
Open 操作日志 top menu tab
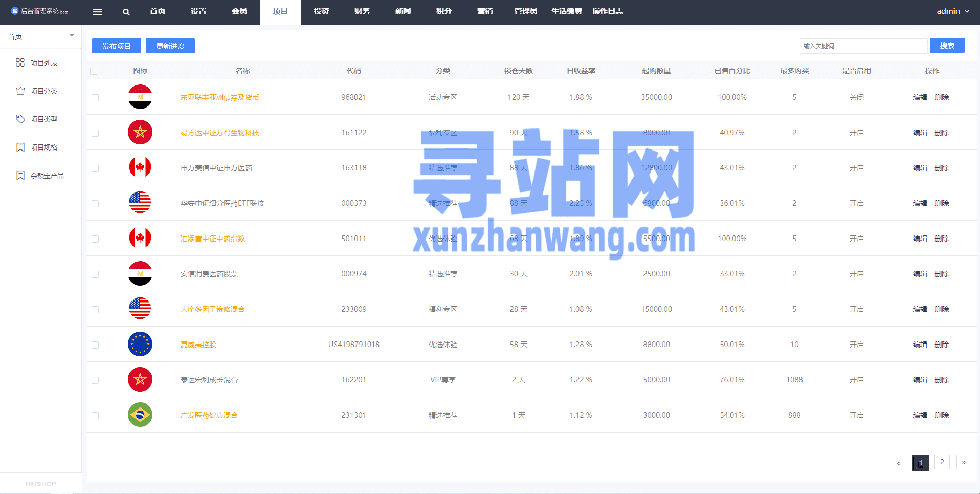tap(608, 11)
